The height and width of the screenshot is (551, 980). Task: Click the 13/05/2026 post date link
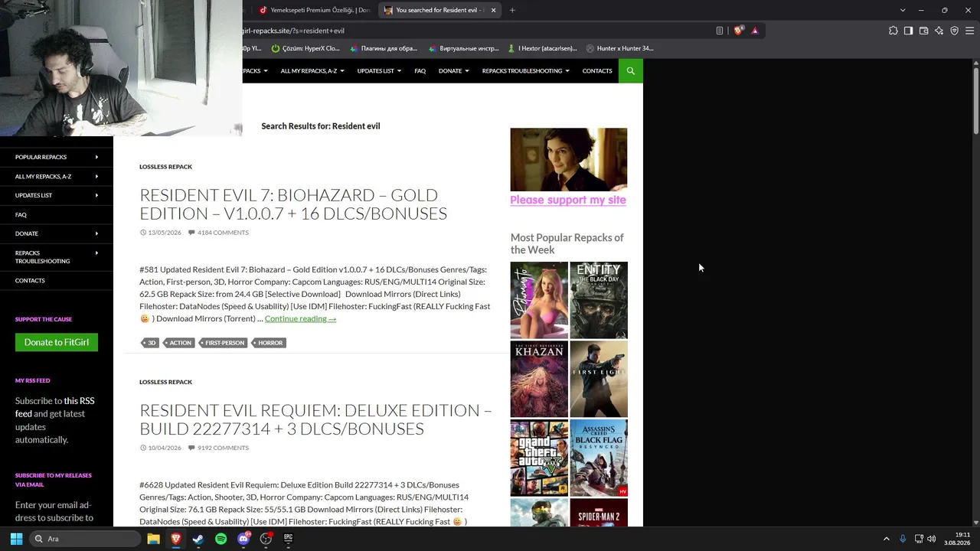[165, 233]
